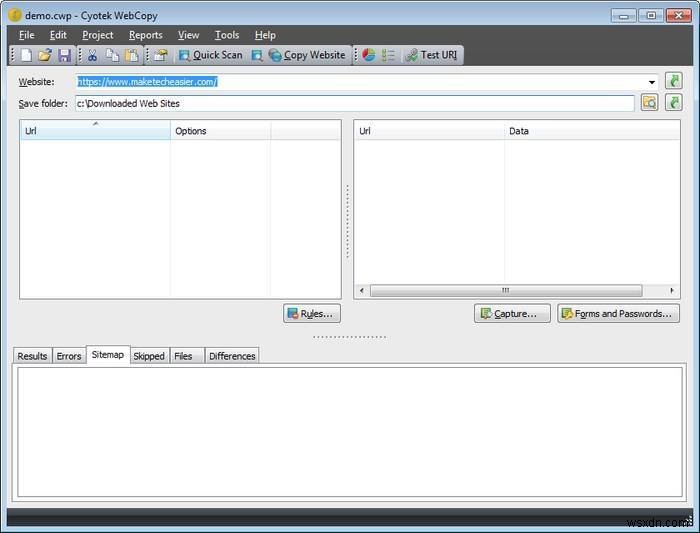Sort by Url column in left list

tap(95, 130)
